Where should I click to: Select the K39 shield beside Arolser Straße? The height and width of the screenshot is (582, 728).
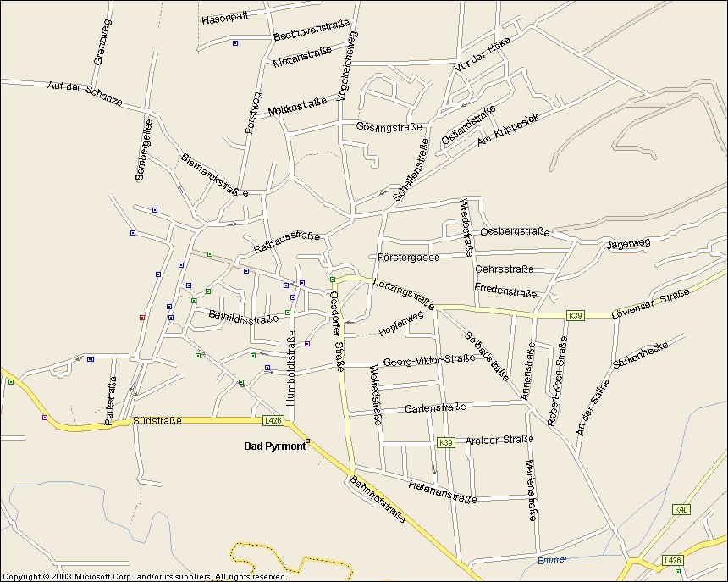tap(446, 442)
